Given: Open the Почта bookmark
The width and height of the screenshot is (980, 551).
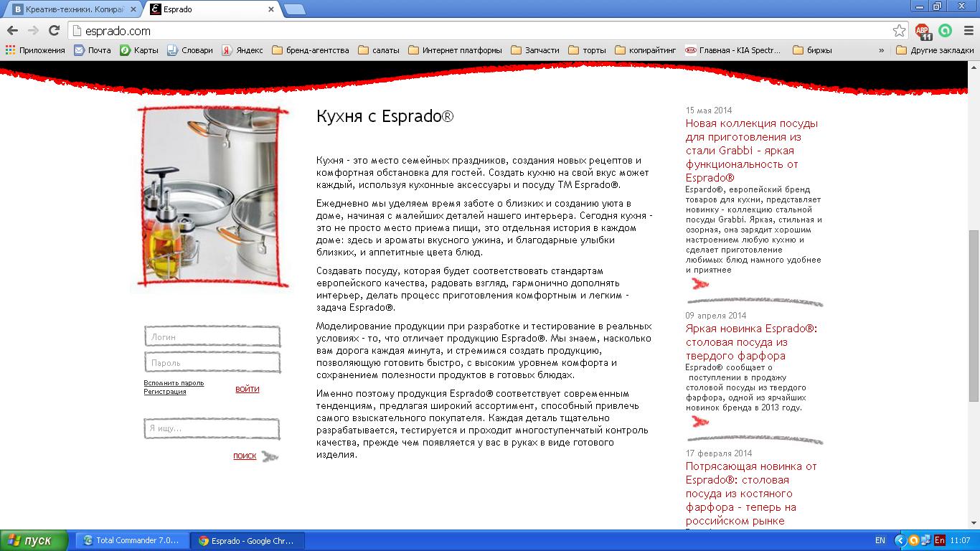Looking at the screenshot, I should coord(93,50).
